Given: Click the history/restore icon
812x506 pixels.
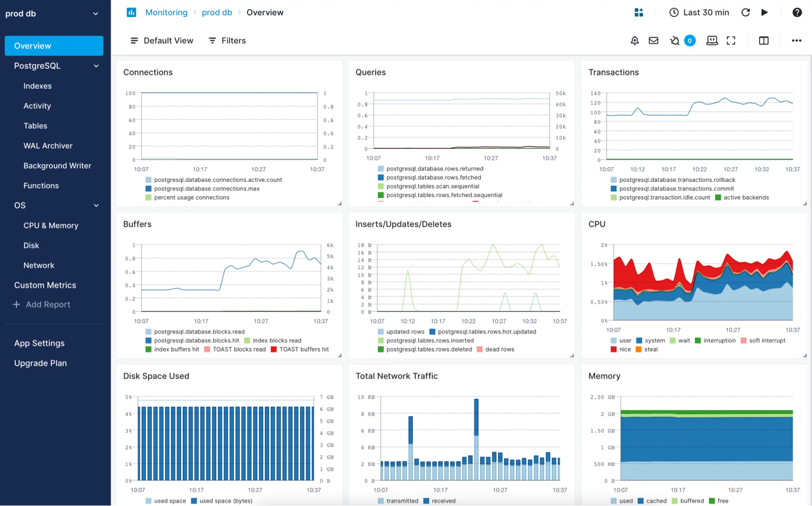Looking at the screenshot, I should click(673, 12).
